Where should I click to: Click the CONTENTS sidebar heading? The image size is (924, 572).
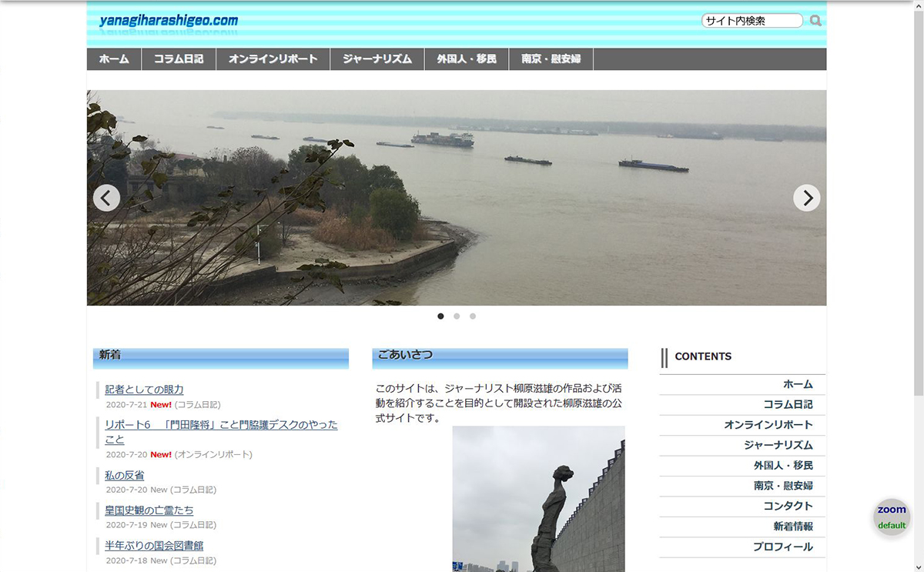(703, 356)
